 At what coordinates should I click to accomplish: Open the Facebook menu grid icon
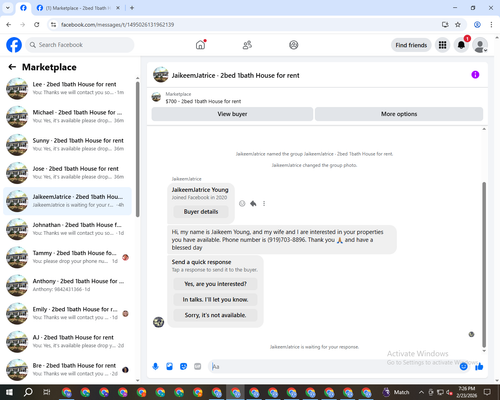(442, 45)
